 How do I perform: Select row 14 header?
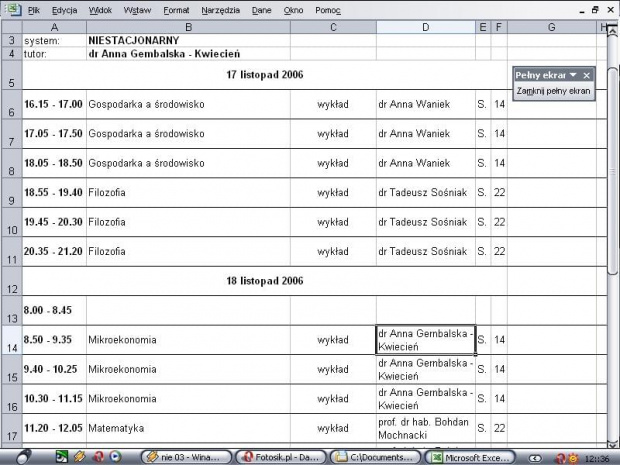tap(11, 340)
